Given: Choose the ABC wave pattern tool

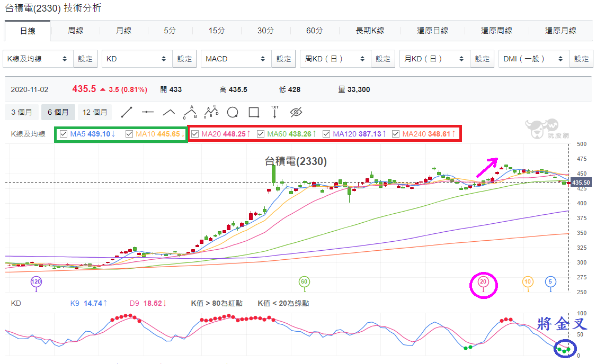Looking at the screenshot, I should pyautogui.click(x=190, y=112).
